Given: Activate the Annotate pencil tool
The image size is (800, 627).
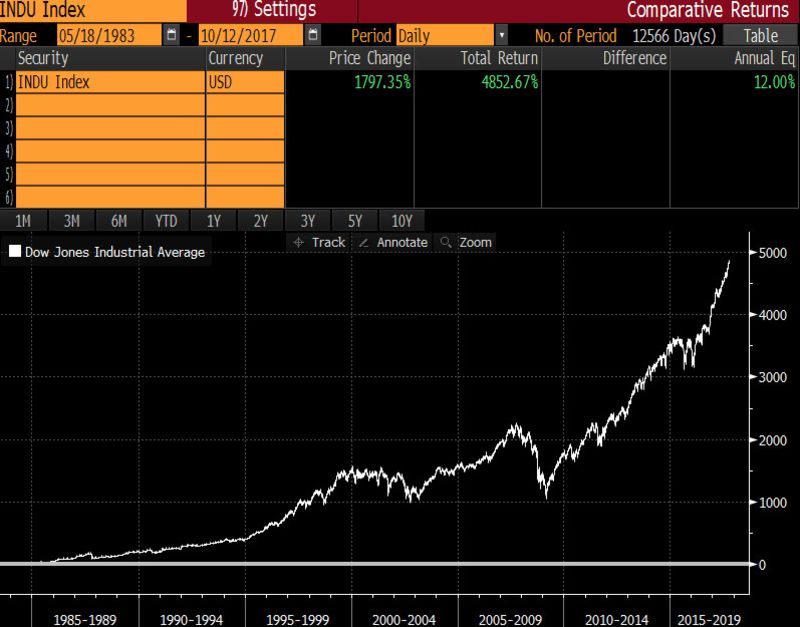Looking at the screenshot, I should [x=393, y=242].
